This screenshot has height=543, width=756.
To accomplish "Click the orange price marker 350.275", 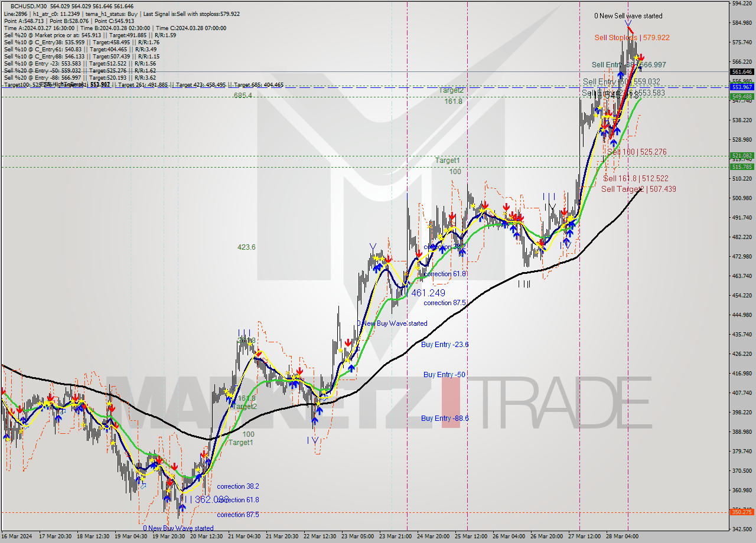I will pyautogui.click(x=742, y=512).
